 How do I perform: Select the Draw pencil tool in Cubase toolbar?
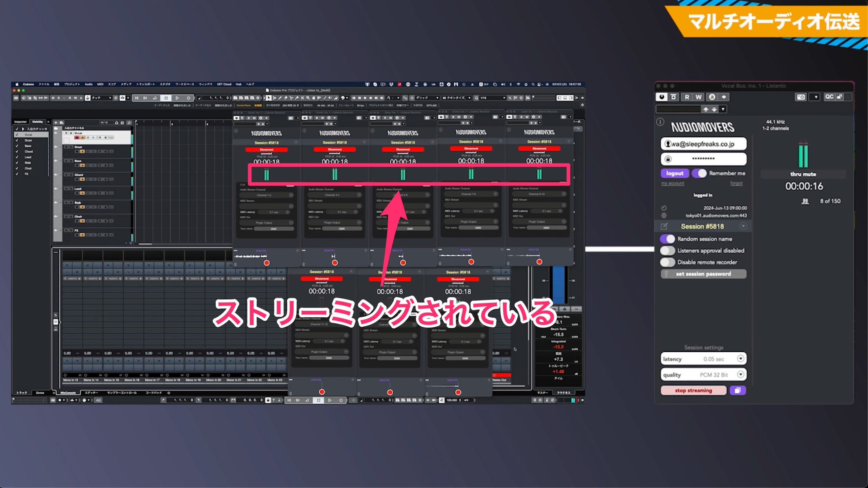280,98
